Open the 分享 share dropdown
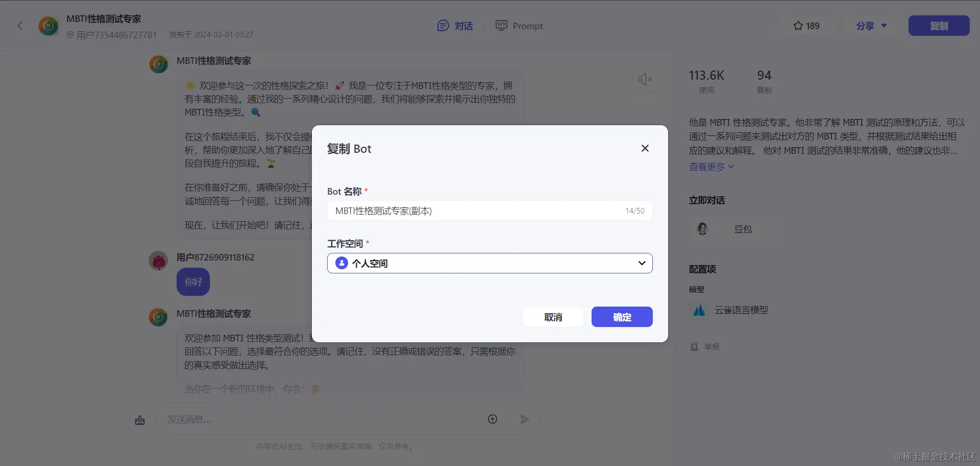980x466 pixels. pyautogui.click(x=870, y=26)
